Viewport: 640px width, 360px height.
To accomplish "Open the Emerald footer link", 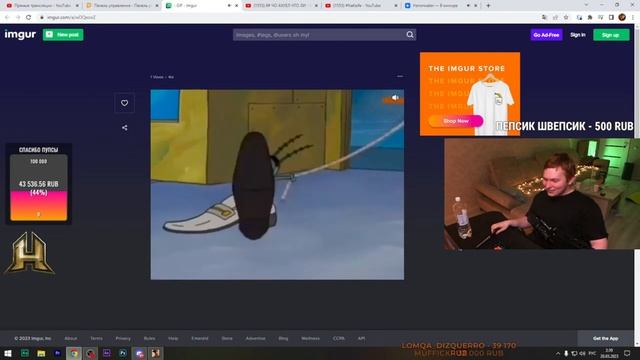I will click(200, 338).
